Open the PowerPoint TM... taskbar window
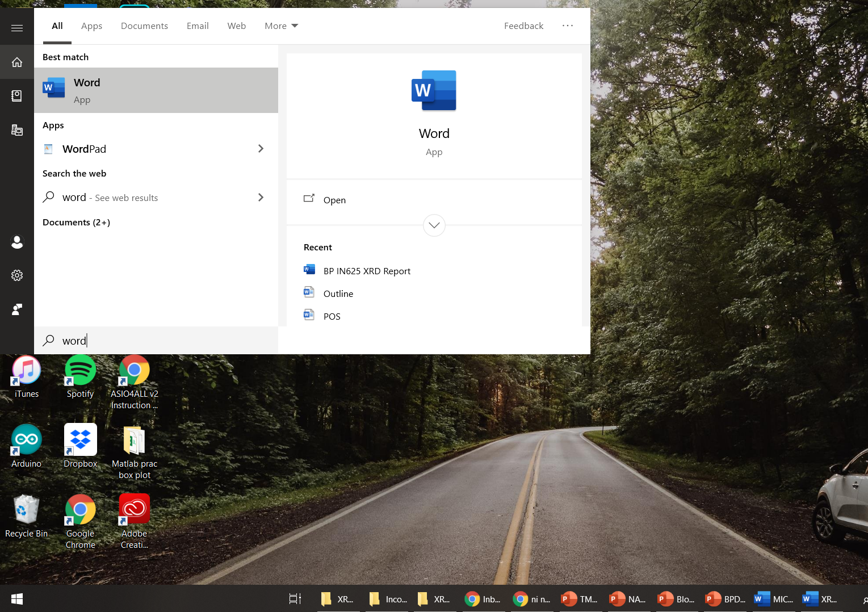 [x=579, y=598]
